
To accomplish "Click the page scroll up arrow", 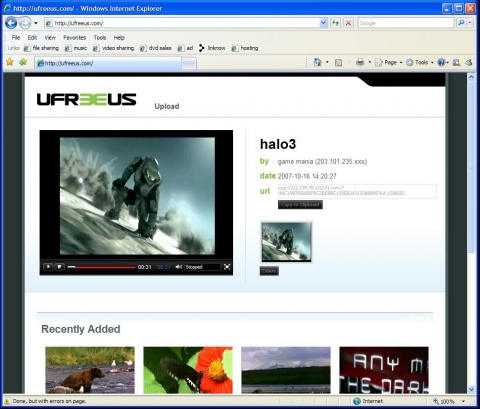I will pos(471,77).
